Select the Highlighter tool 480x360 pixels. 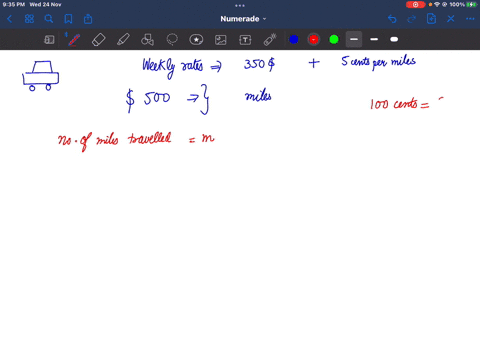tap(123, 40)
